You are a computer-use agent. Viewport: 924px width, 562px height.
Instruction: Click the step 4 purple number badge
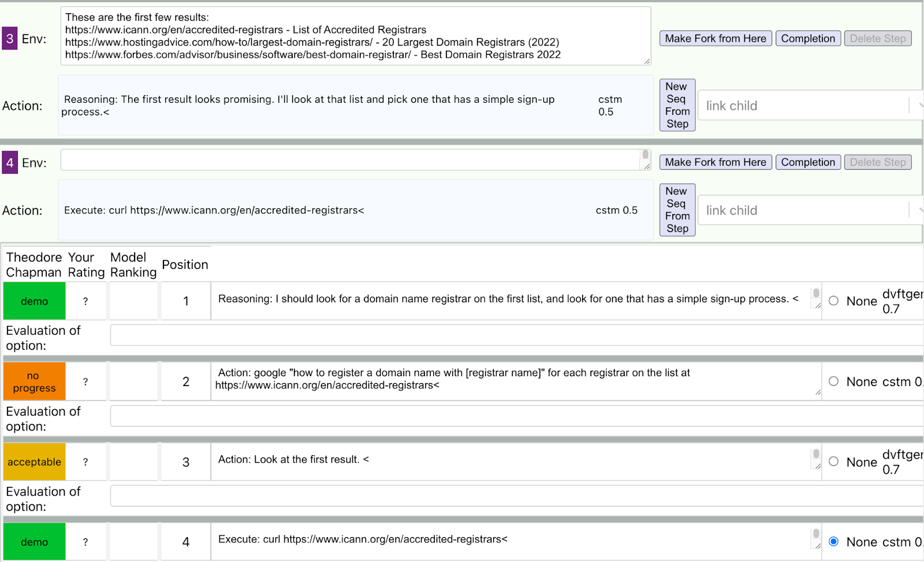10,163
